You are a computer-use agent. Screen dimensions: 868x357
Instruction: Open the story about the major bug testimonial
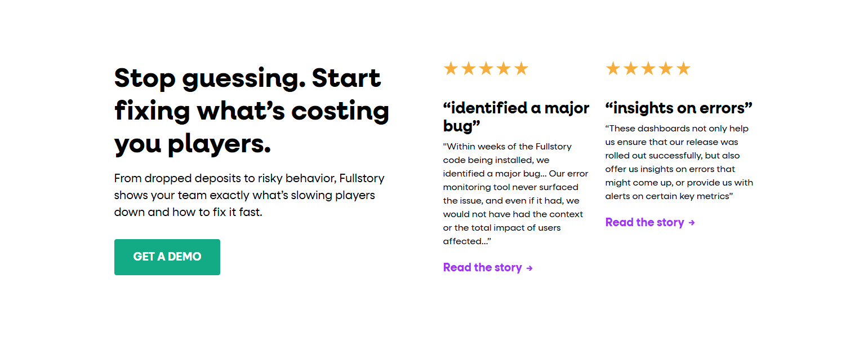(483, 267)
